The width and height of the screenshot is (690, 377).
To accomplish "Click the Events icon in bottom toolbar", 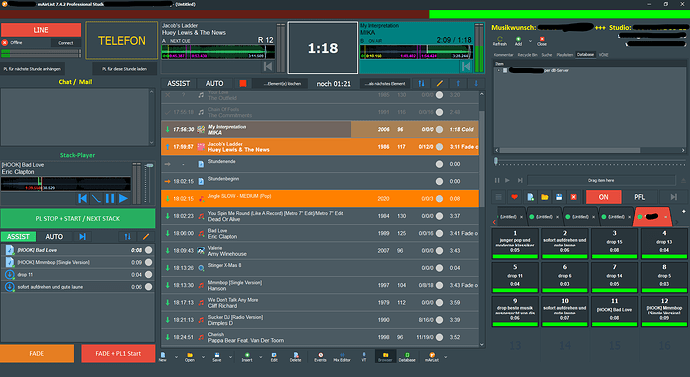I will 320,357.
